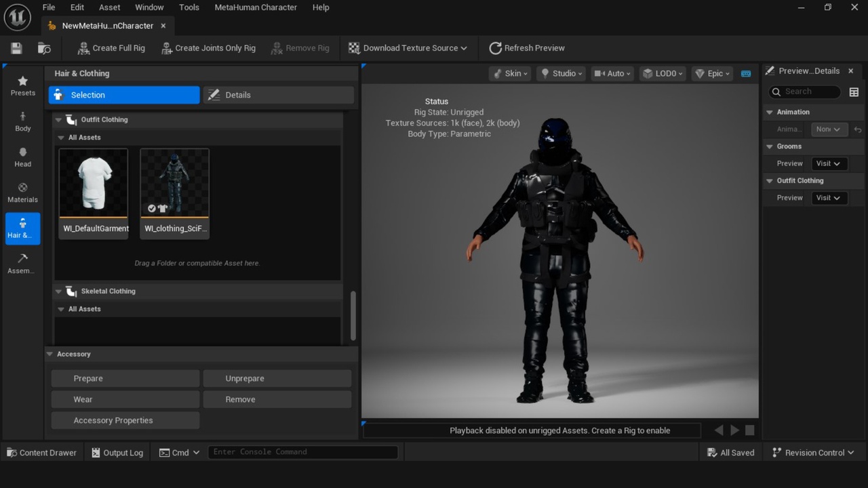Open Download Texture Source dropdown

click(x=408, y=48)
